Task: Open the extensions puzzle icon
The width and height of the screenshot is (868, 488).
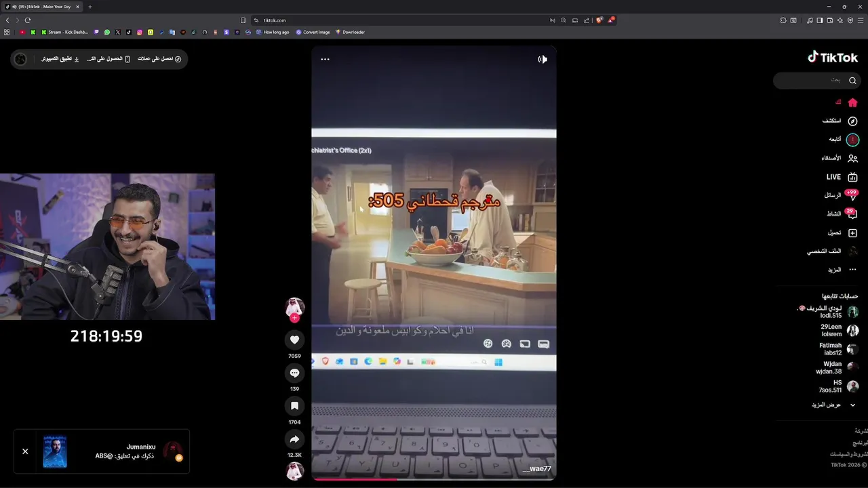Action: [783, 20]
